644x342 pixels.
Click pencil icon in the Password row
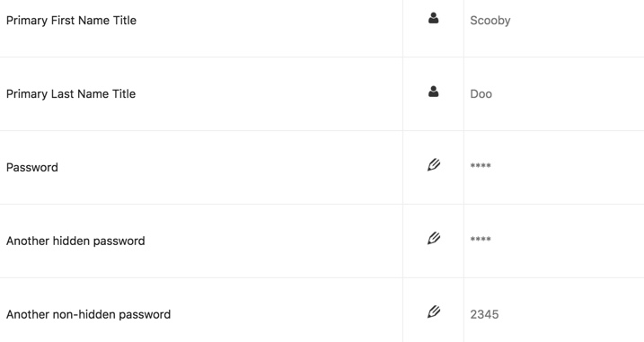tap(434, 164)
